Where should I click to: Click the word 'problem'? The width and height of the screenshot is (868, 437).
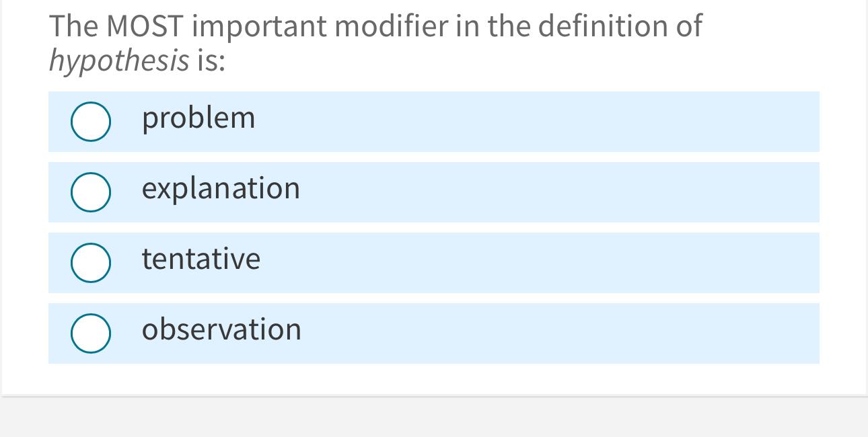tap(198, 118)
